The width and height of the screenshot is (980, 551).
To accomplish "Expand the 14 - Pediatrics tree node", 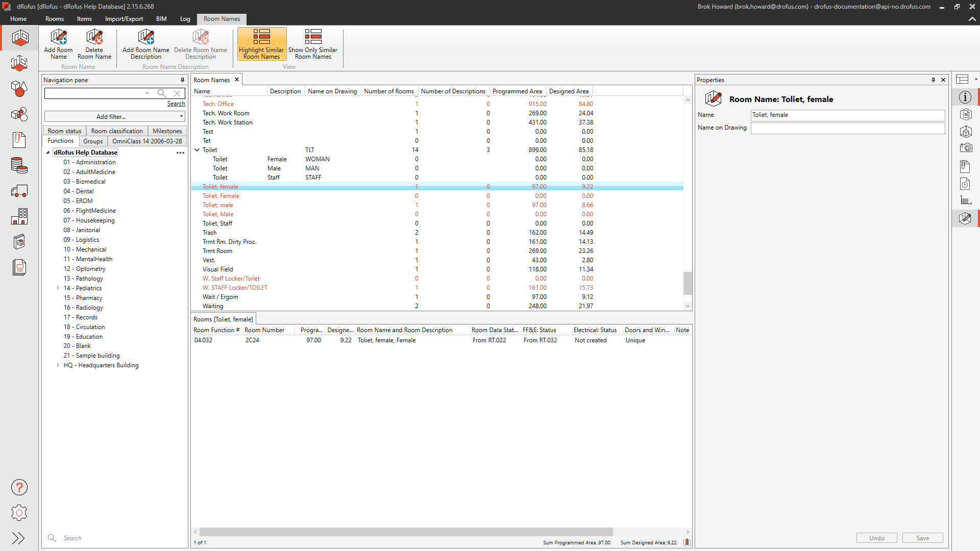I will coord(58,288).
